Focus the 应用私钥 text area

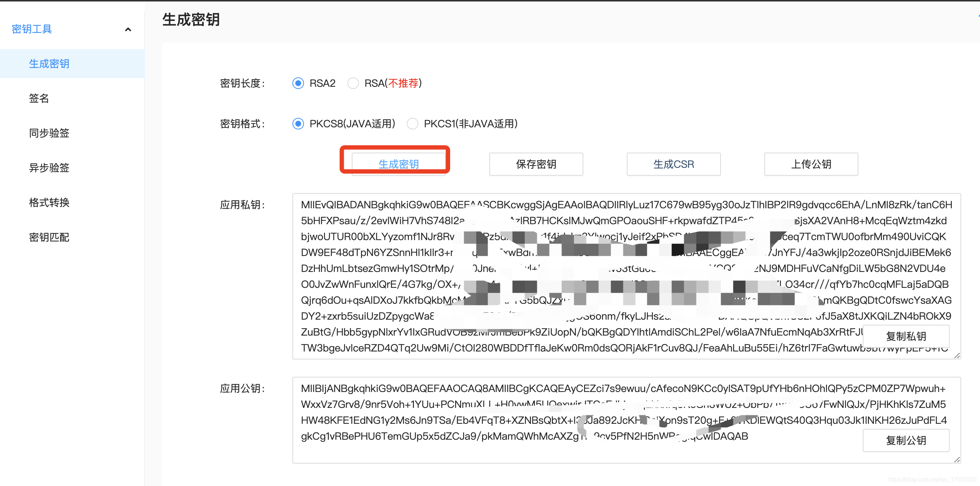point(626,276)
